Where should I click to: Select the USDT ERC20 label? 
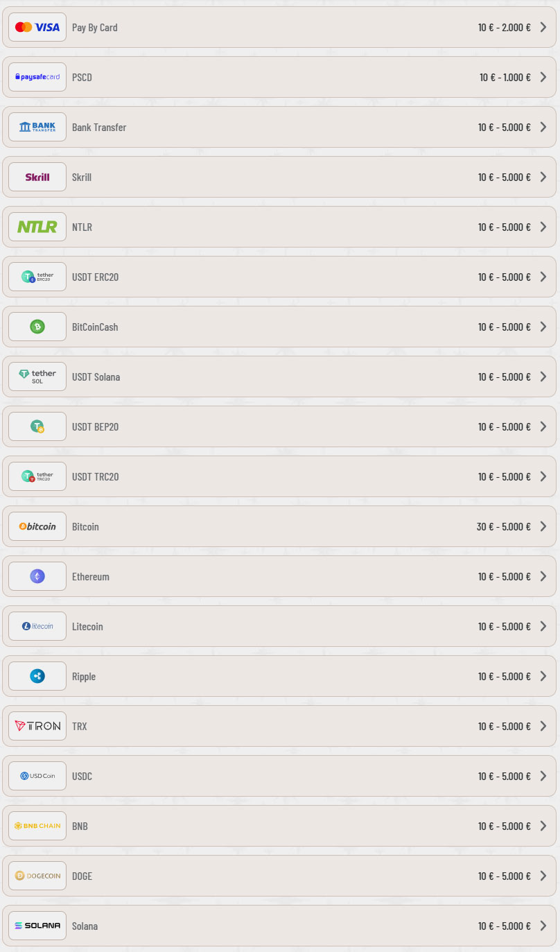tap(95, 277)
